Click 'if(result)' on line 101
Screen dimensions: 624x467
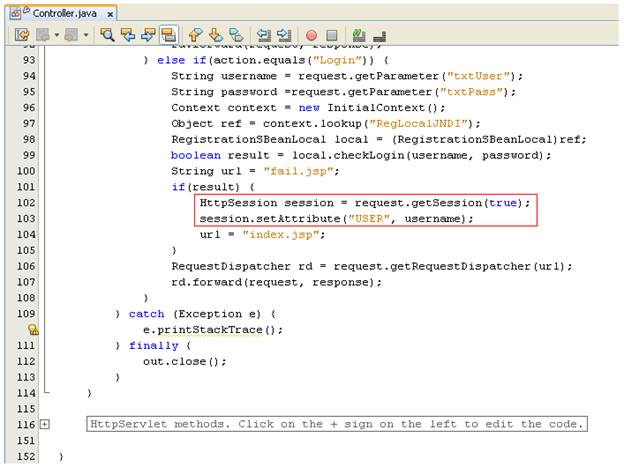(x=206, y=187)
